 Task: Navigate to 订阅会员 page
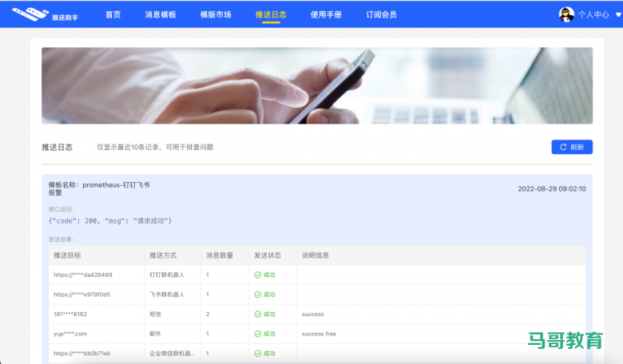pyautogui.click(x=381, y=14)
